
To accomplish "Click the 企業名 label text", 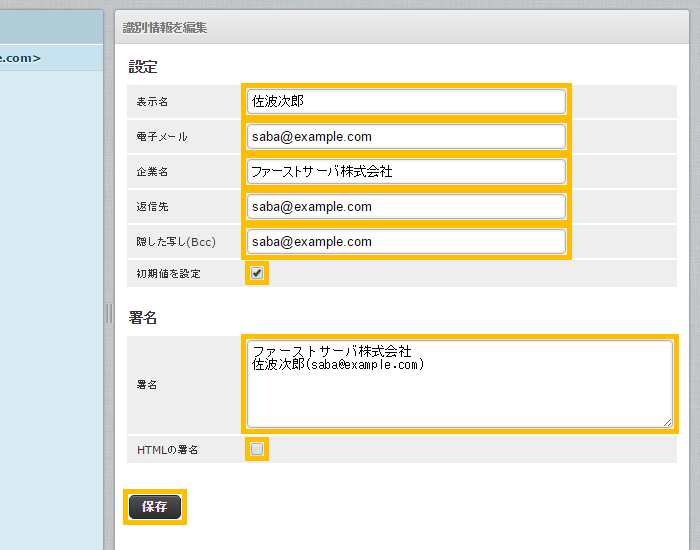I will coord(153,172).
